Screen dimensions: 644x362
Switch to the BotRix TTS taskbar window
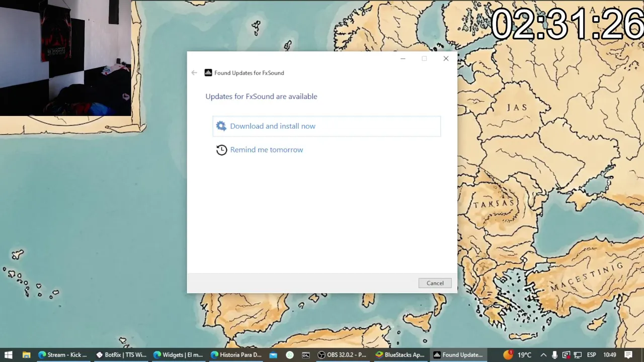121,354
